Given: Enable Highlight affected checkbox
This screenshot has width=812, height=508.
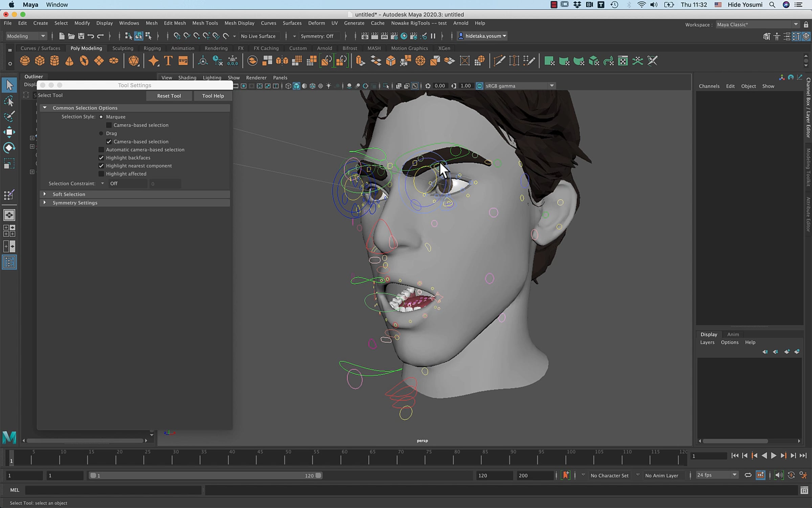Looking at the screenshot, I should point(101,174).
